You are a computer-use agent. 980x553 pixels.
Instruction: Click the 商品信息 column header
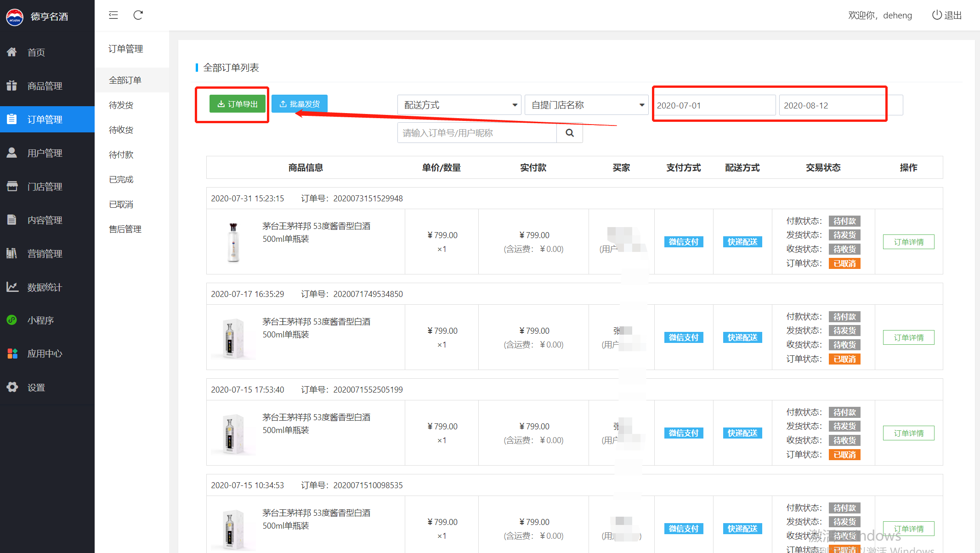(x=306, y=168)
